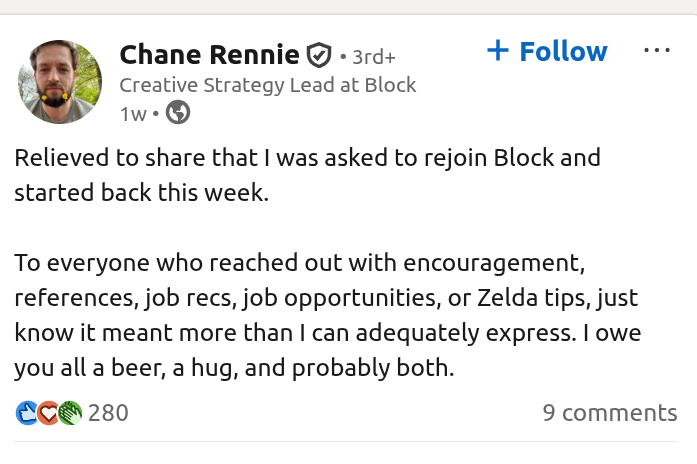Click the '1w' post timestamp
The height and width of the screenshot is (464, 697).
tap(132, 114)
